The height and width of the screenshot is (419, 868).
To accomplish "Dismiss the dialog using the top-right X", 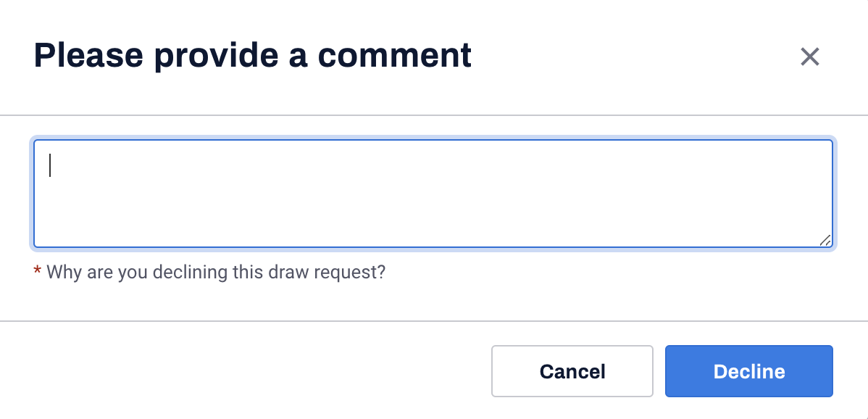I will point(809,57).
